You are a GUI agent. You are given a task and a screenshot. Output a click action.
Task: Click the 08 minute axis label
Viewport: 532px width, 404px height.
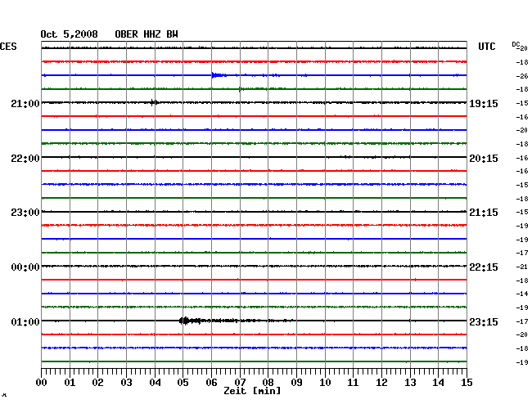(268, 383)
